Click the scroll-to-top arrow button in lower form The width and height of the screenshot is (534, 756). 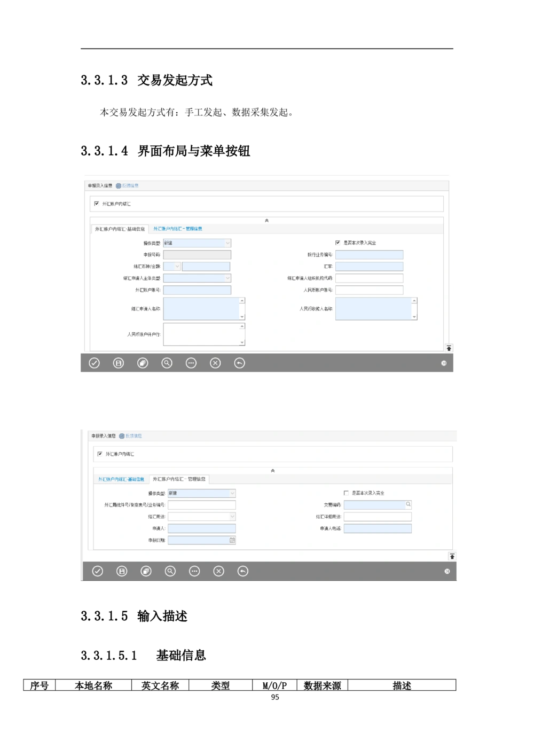(x=452, y=556)
